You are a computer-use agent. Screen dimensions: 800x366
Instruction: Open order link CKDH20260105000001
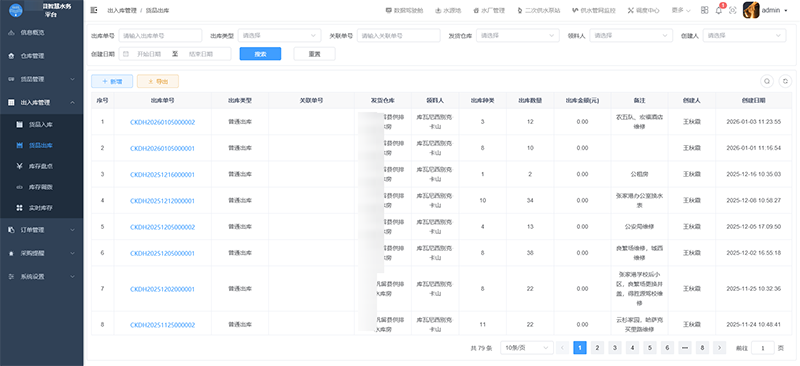click(162, 148)
